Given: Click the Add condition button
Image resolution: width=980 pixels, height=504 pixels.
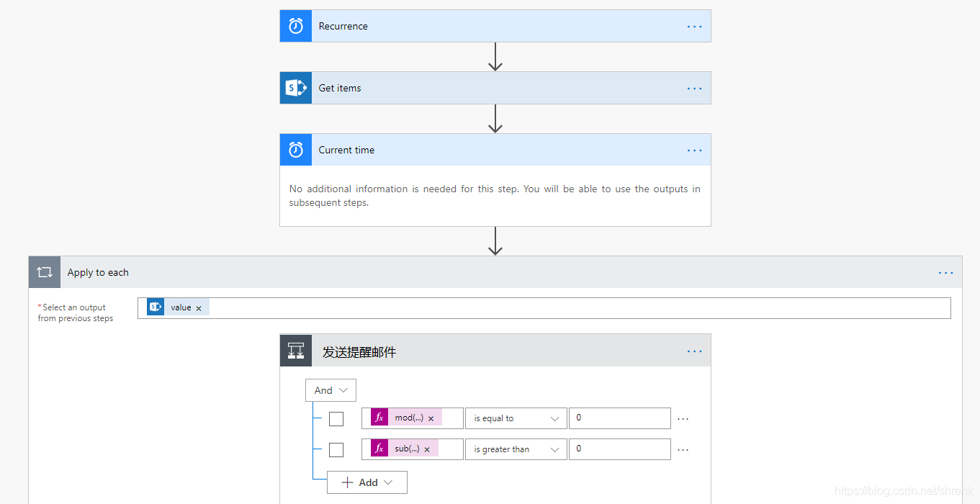Looking at the screenshot, I should click(x=367, y=482).
